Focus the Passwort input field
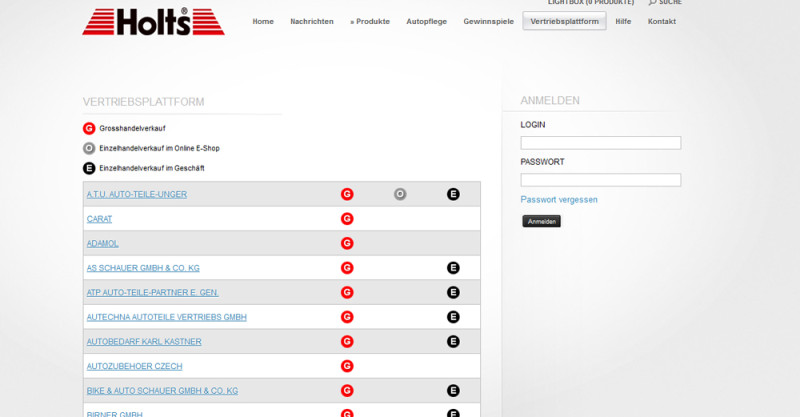The image size is (800, 417). click(601, 180)
